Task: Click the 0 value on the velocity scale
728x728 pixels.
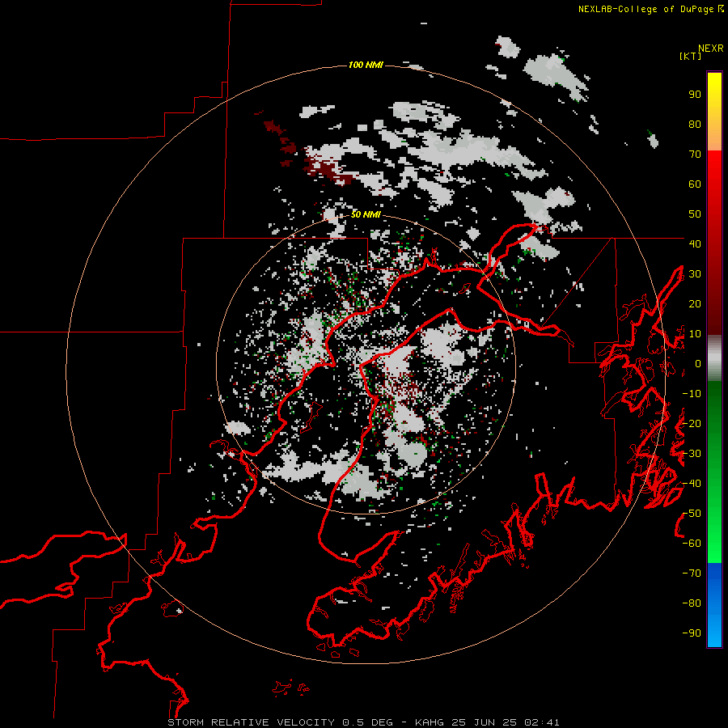Action: [x=698, y=364]
